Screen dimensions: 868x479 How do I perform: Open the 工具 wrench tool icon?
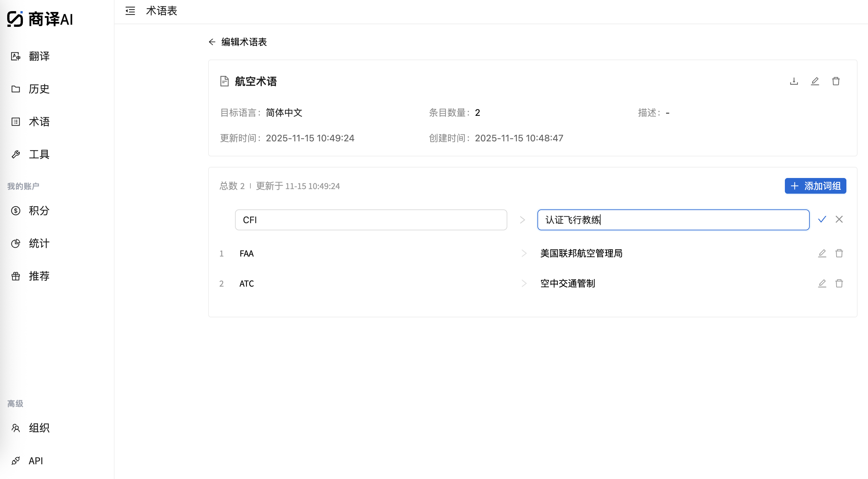(x=15, y=154)
